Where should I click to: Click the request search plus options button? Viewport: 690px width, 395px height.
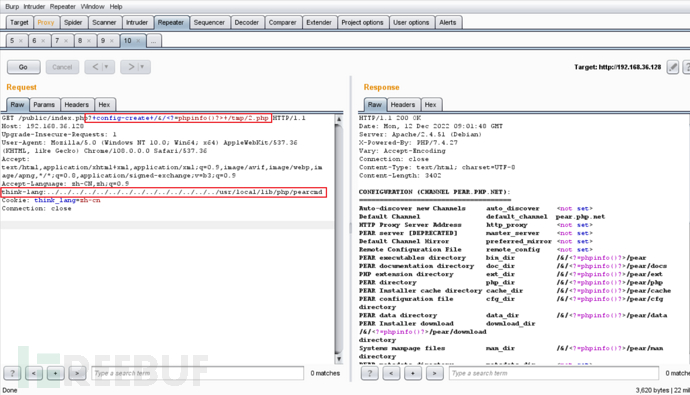[55, 373]
